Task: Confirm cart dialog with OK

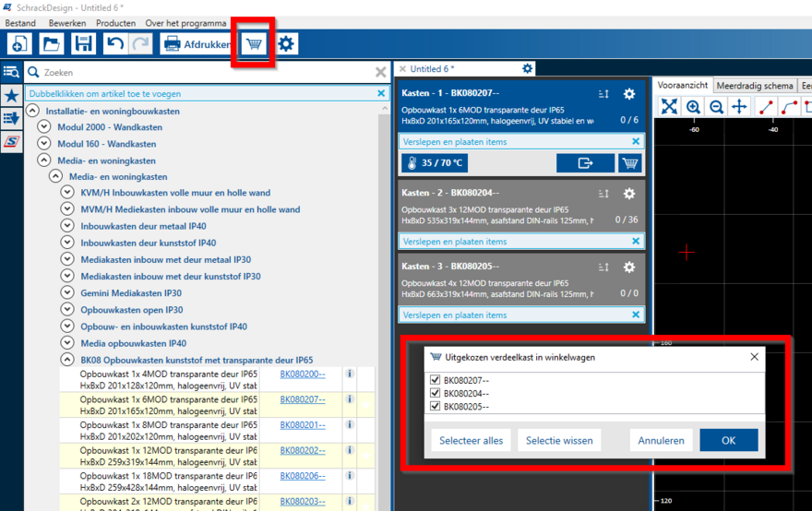Action: [729, 441]
